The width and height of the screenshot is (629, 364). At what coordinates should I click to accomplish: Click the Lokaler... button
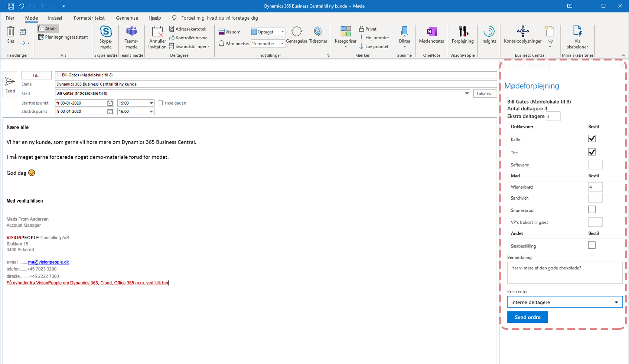click(485, 94)
